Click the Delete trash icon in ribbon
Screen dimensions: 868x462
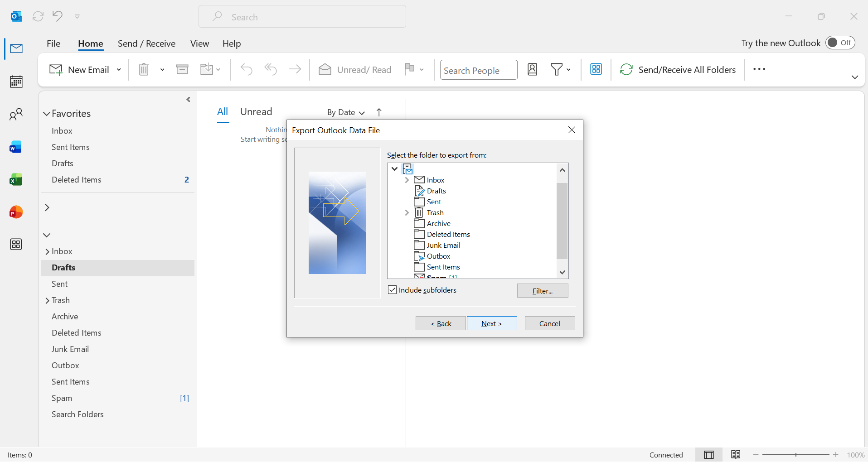(144, 69)
